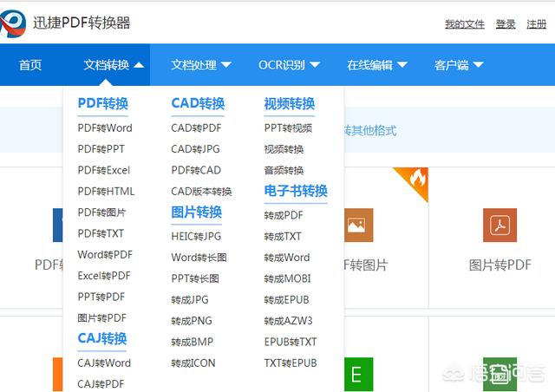Choose ebook 转成Word entry
Image resolution: width=555 pixels, height=392 pixels.
(287, 258)
